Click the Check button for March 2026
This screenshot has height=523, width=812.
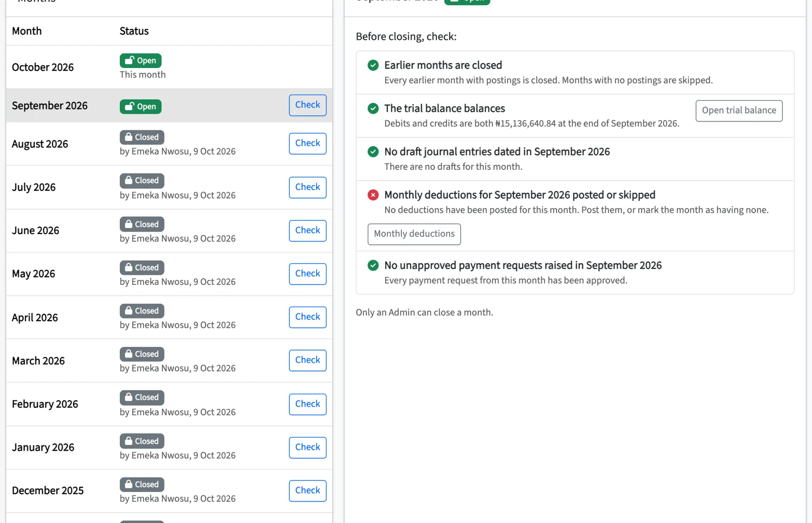tap(308, 360)
